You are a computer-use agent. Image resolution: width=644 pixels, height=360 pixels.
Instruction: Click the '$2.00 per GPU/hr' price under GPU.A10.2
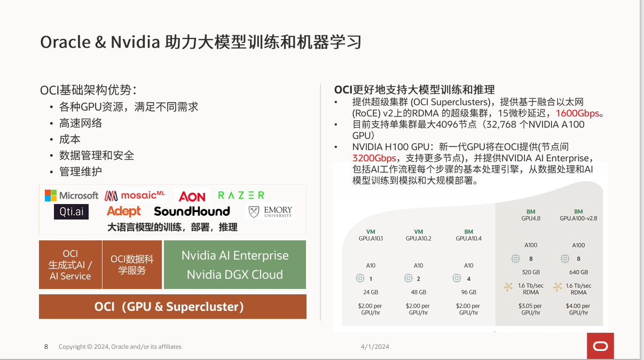click(x=419, y=309)
